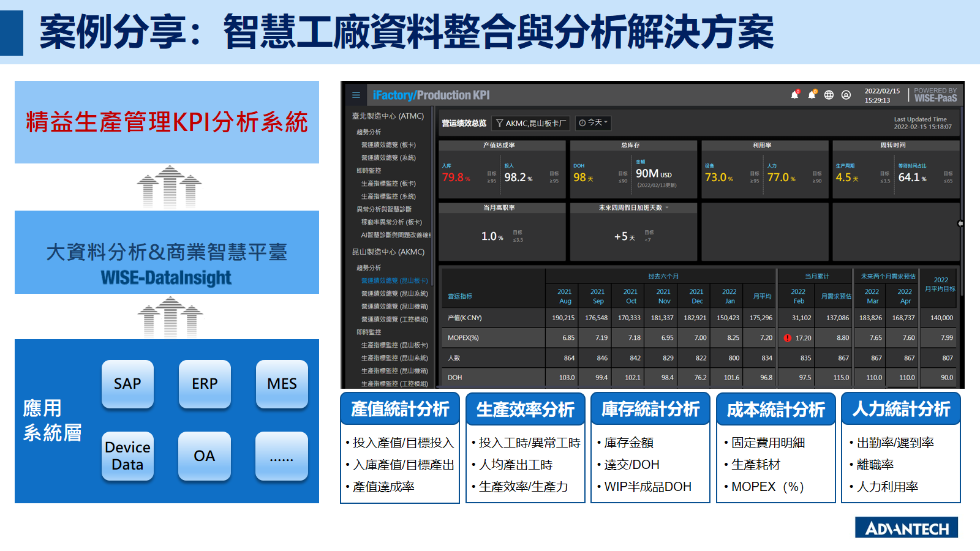
Task: Click the WISE-PaaS logo in dashboard header
Action: coord(935,95)
